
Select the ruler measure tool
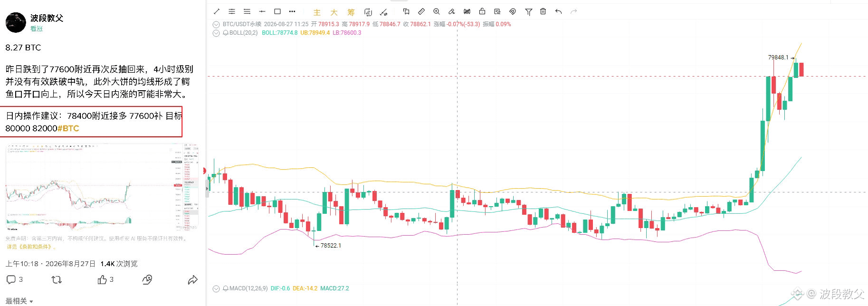tap(421, 11)
